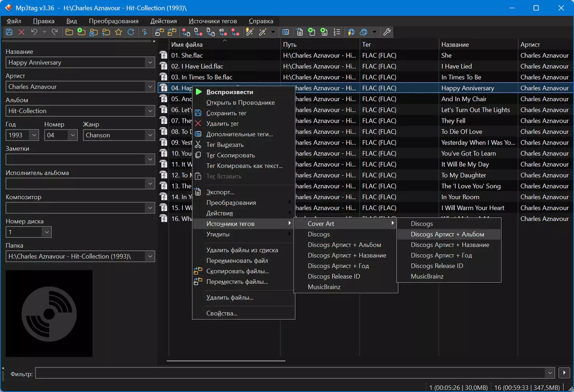This screenshot has width=574, height=392.
Task: Close the tag panel with the small x
Action: point(154,41)
